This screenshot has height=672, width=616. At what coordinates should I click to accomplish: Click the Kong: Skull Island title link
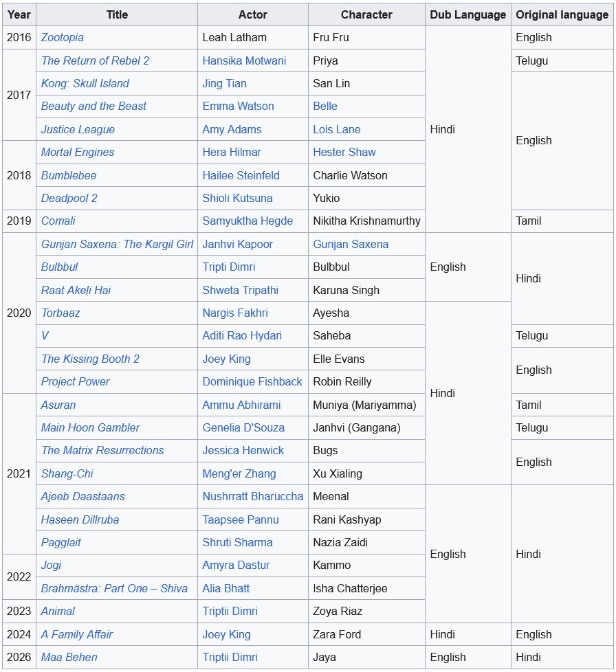pyautogui.click(x=85, y=83)
